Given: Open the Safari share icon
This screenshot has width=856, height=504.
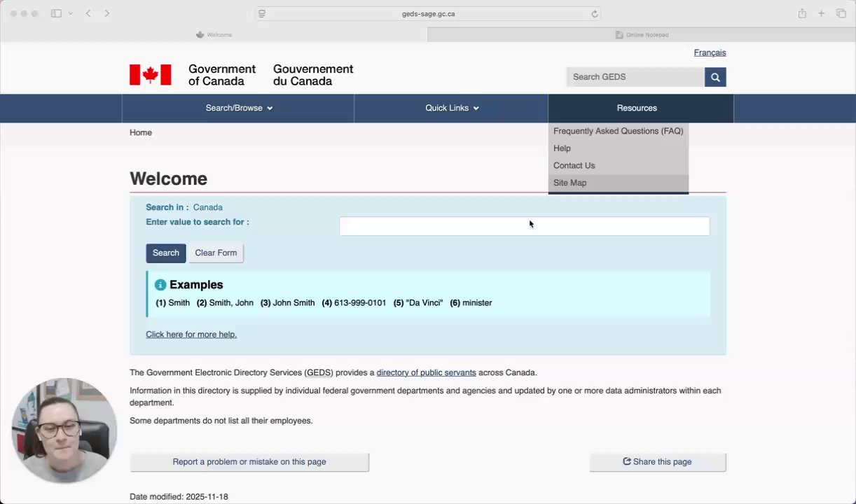Looking at the screenshot, I should point(802,13).
